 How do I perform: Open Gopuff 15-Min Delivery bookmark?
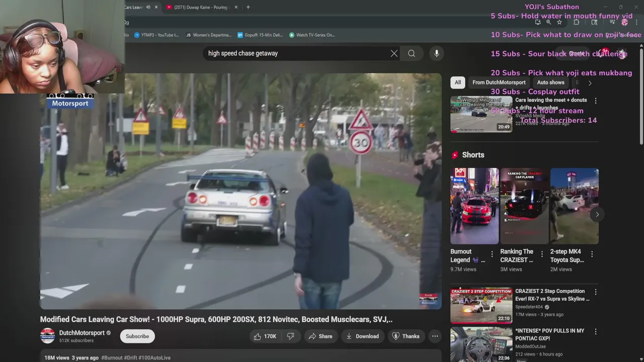(260, 35)
